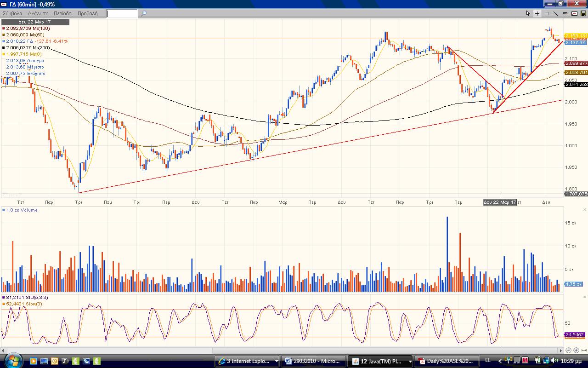The image size is (588, 368).
Task: Click the symbol search input field
Action: (122, 14)
